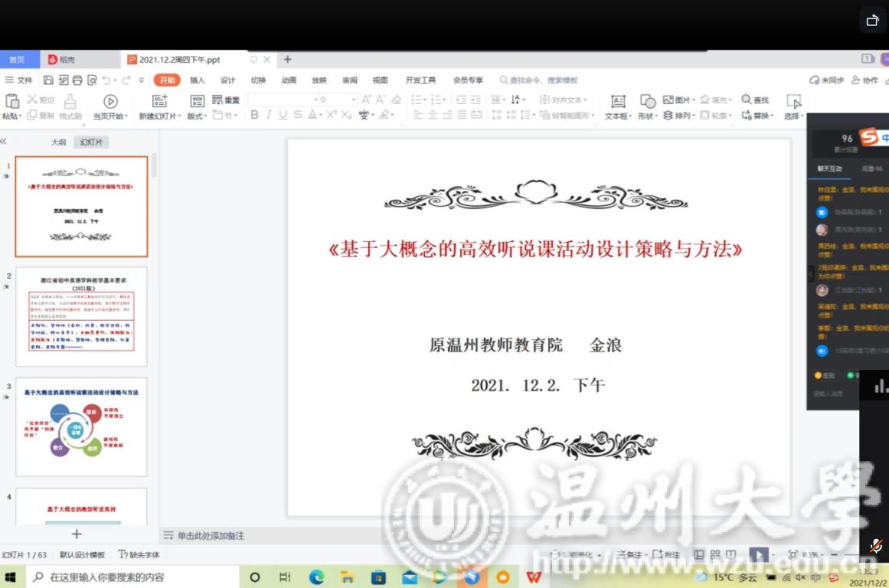Open the Insert (插入) ribbon tab
Image resolution: width=889 pixels, height=588 pixels.
click(198, 80)
